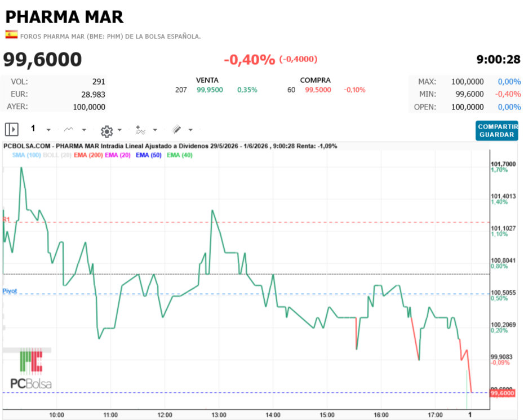Viewport: 524px width, 420px height.
Task: Click the Pivot line label
Action: pos(10,291)
